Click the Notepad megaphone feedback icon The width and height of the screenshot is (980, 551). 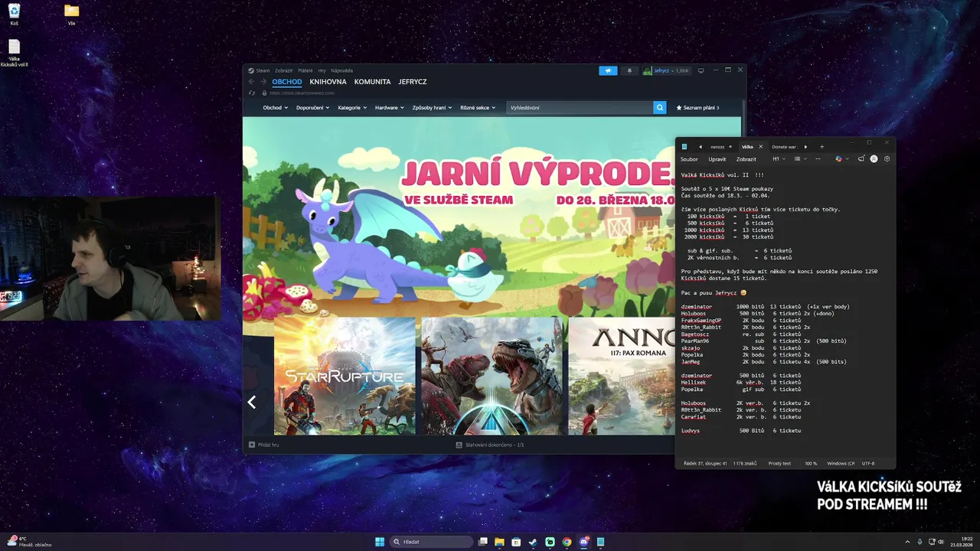pyautogui.click(x=861, y=159)
